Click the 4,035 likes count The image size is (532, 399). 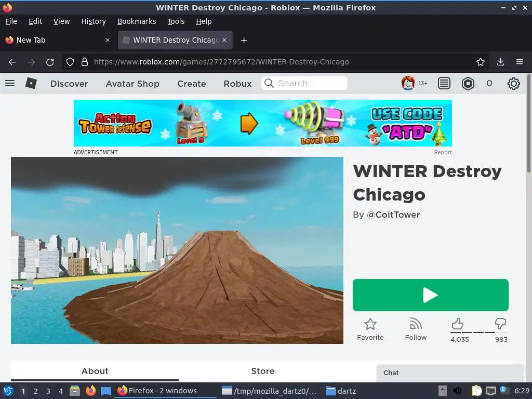pos(460,340)
